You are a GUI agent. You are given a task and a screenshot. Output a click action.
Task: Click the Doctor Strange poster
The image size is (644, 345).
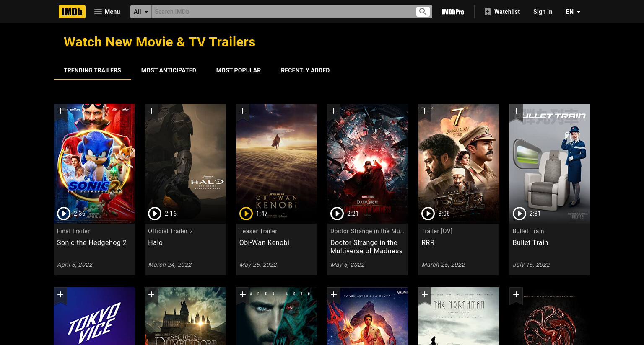click(367, 163)
